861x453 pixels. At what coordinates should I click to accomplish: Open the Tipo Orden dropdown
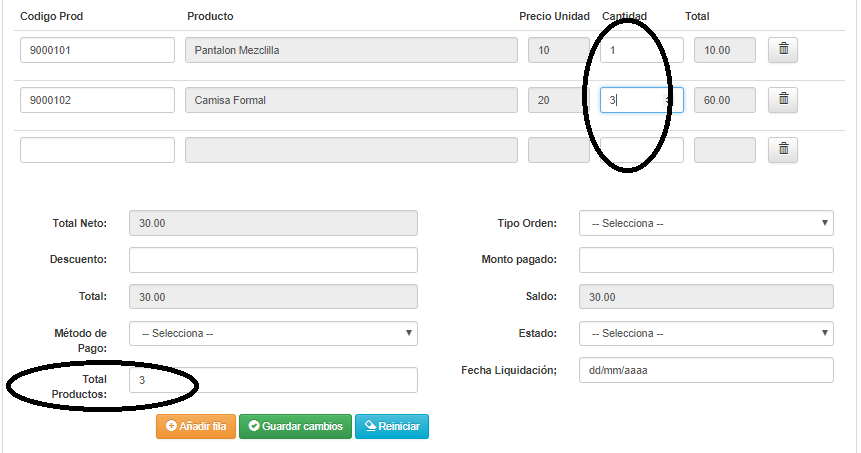pyautogui.click(x=706, y=223)
